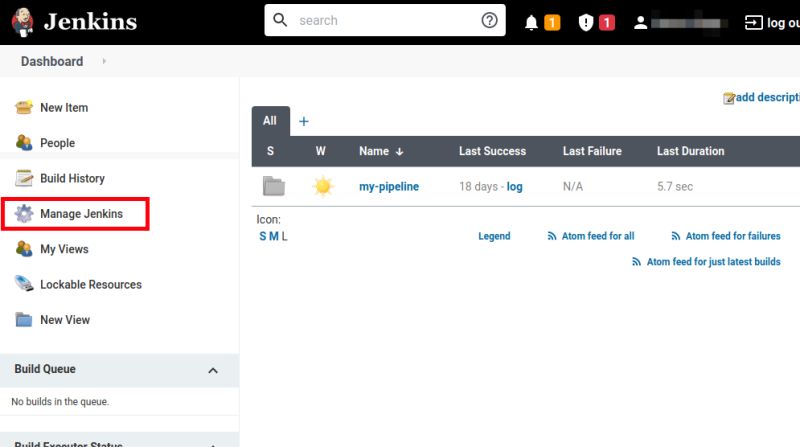Click the Dashboard breadcrumb
This screenshot has width=800, height=447.
[52, 61]
